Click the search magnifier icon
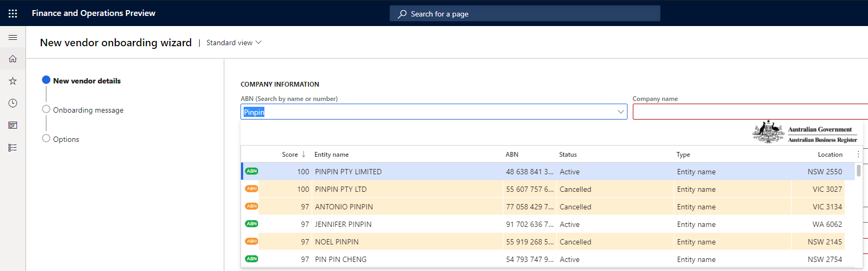The image size is (868, 271). pos(402,14)
